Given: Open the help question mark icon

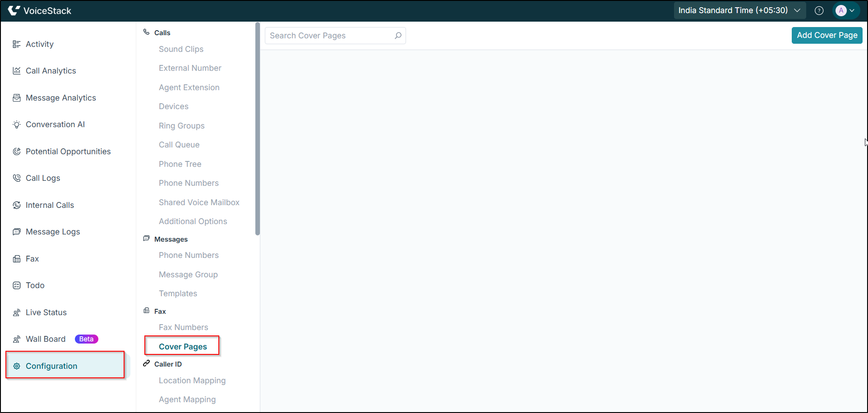Looking at the screenshot, I should coord(819,10).
